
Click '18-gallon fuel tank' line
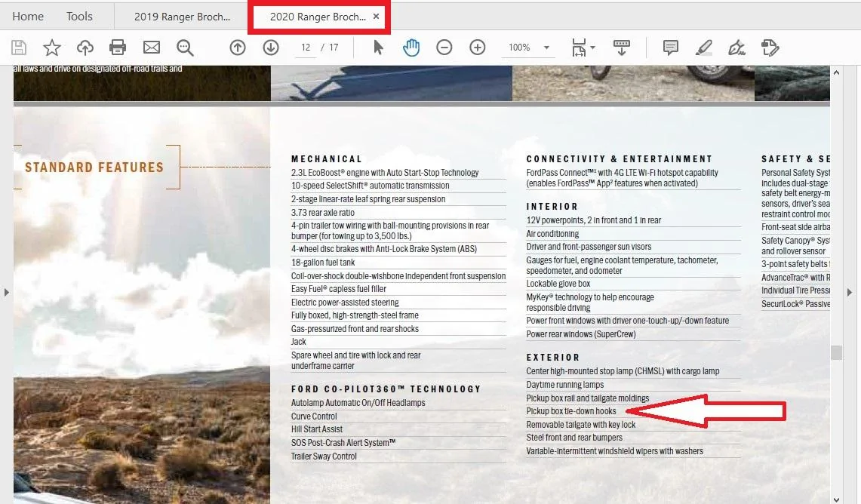[323, 263]
